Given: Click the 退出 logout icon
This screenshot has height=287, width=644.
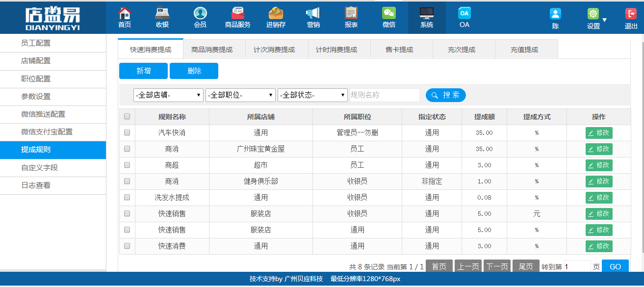Looking at the screenshot, I should pos(631,14).
